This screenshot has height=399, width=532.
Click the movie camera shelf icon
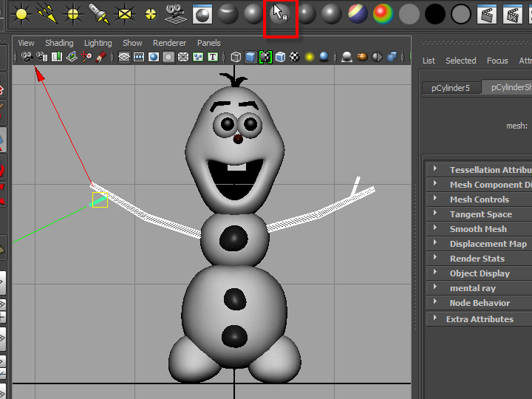175,13
